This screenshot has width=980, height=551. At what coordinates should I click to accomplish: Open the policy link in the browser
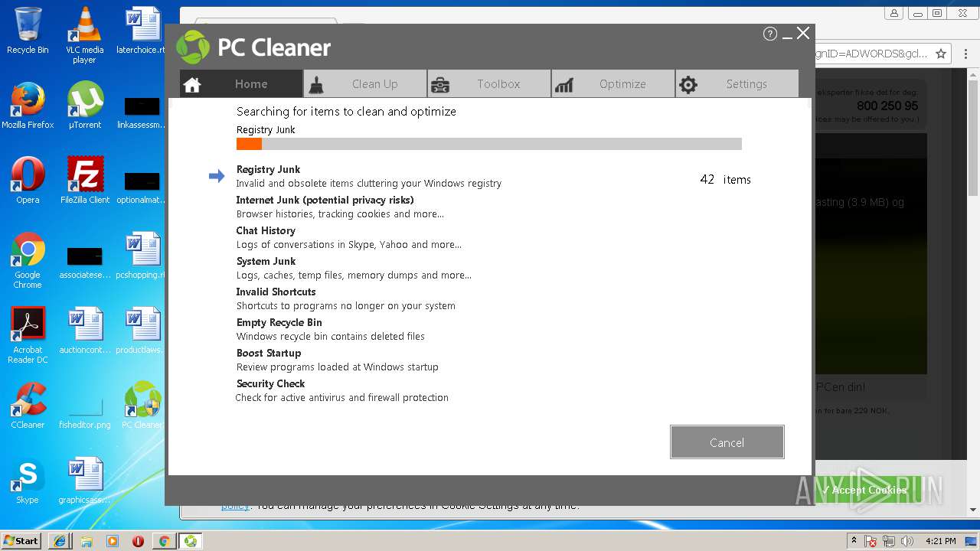click(x=235, y=506)
